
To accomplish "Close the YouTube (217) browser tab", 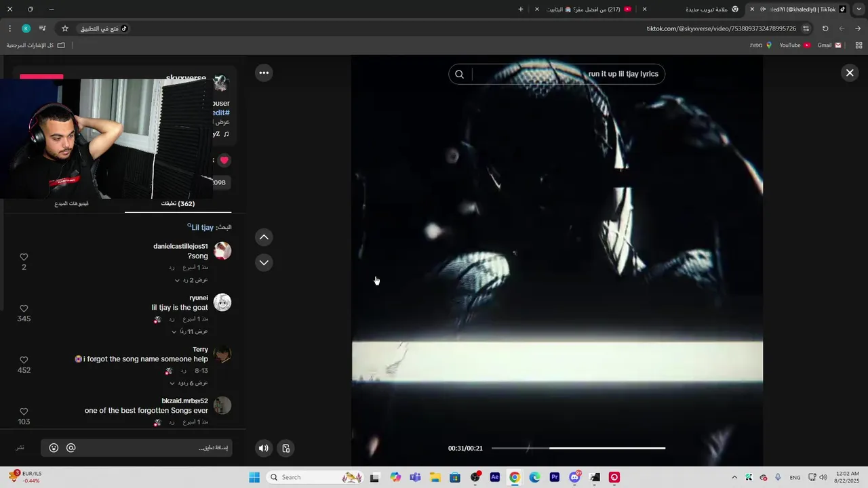I will coord(537,9).
